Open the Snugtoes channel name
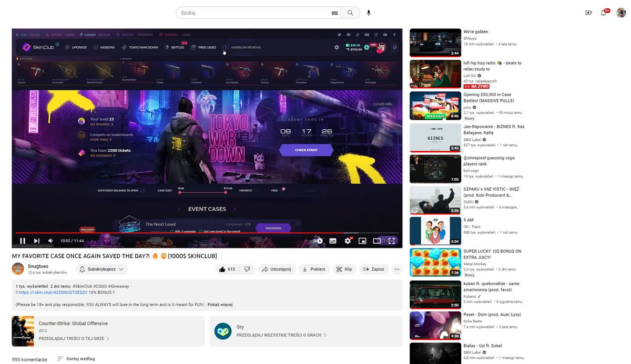This screenshot has width=631, height=364. (37, 266)
